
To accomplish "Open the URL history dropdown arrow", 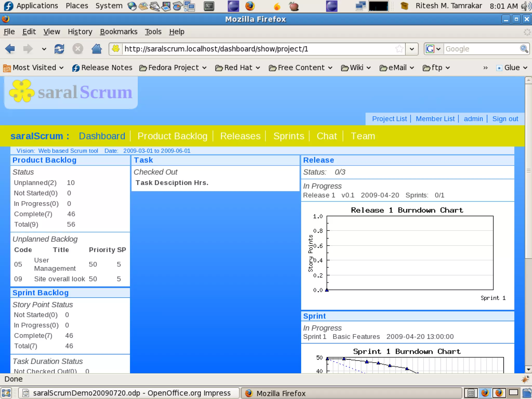I will point(412,49).
